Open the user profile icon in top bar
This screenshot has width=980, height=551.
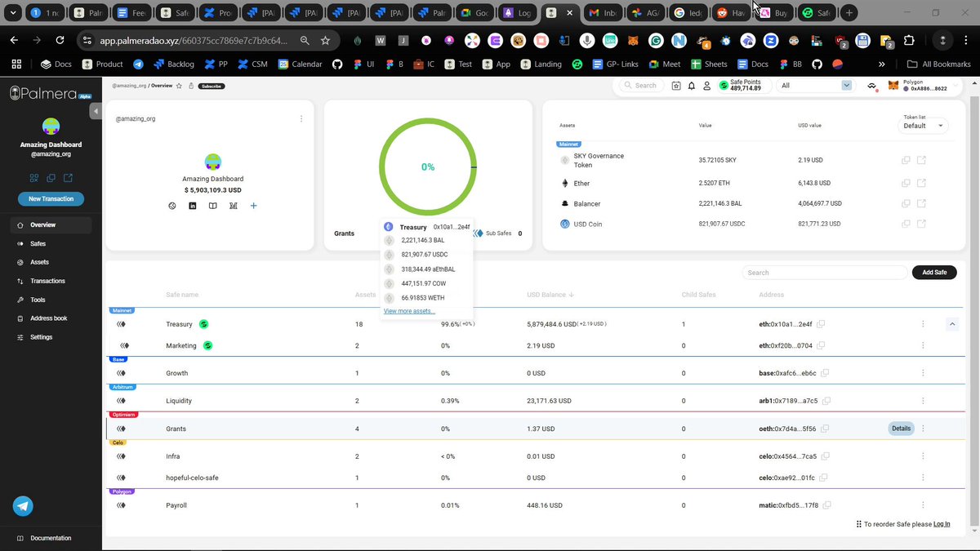click(x=705, y=85)
